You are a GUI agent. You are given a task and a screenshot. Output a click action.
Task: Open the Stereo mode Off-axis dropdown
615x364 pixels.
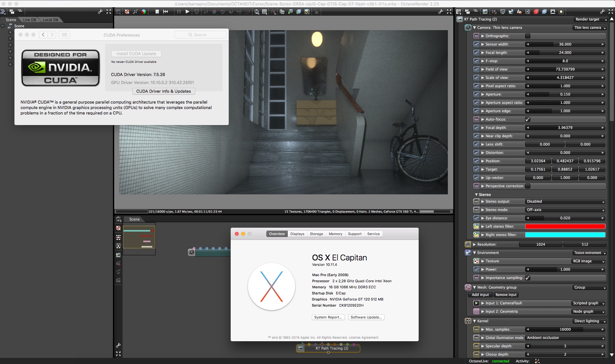pyautogui.click(x=565, y=210)
